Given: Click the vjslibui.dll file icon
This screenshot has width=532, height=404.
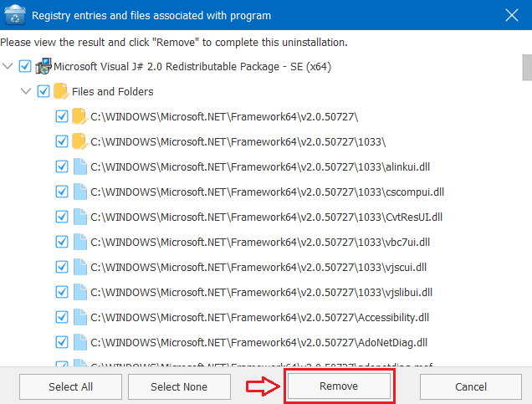Looking at the screenshot, I should pos(80,292).
